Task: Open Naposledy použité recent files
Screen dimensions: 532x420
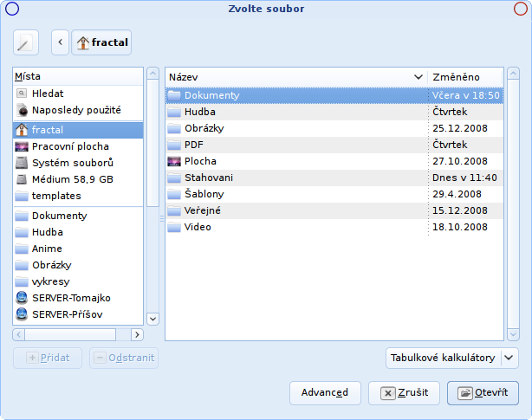Action: [x=78, y=110]
